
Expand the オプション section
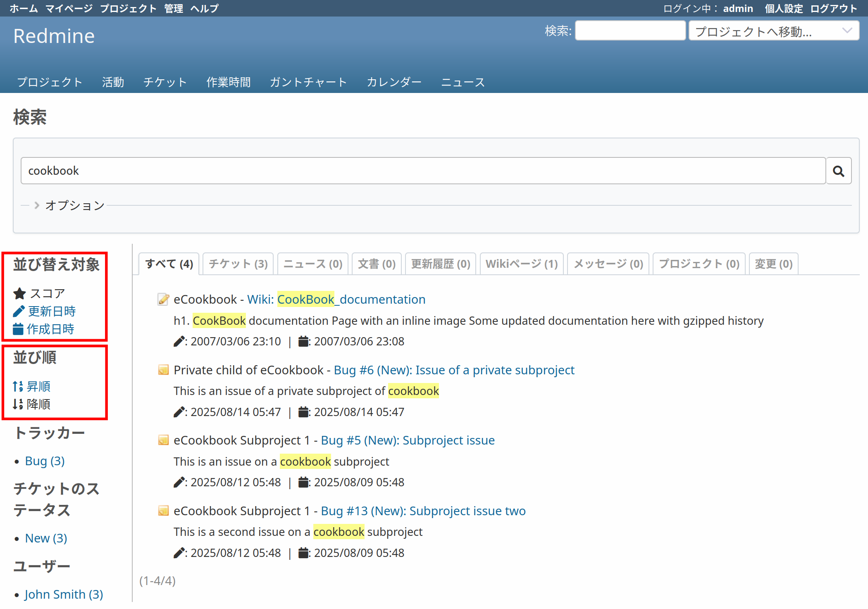74,205
